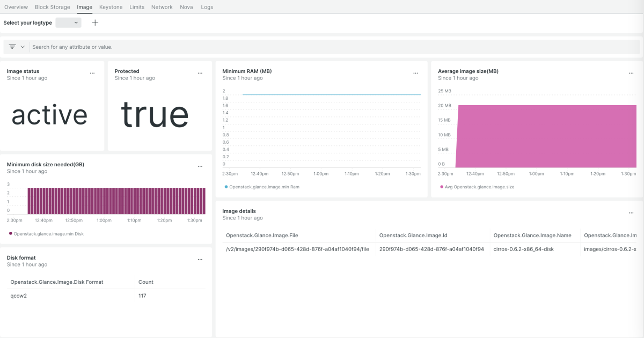Open options menu on Image details table

tap(631, 212)
